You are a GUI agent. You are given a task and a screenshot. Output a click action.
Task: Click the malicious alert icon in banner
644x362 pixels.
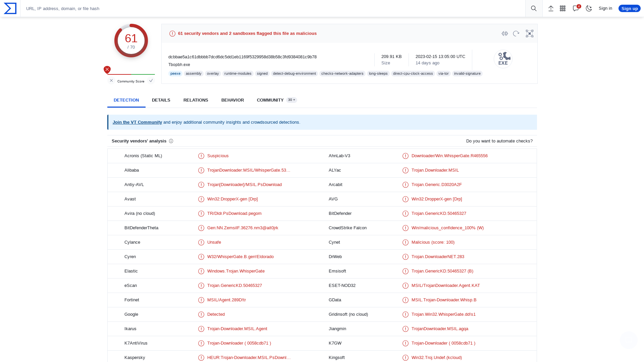[172, 34]
